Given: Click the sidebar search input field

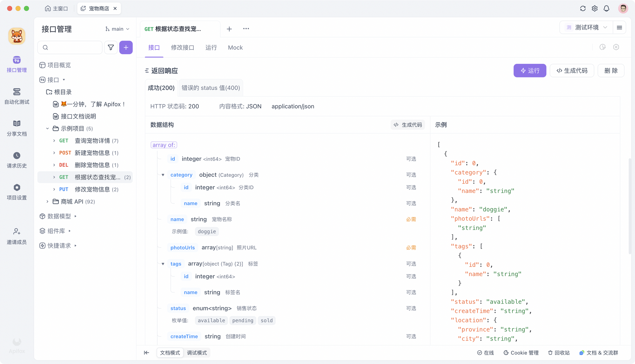Looking at the screenshot, I should click(x=70, y=47).
